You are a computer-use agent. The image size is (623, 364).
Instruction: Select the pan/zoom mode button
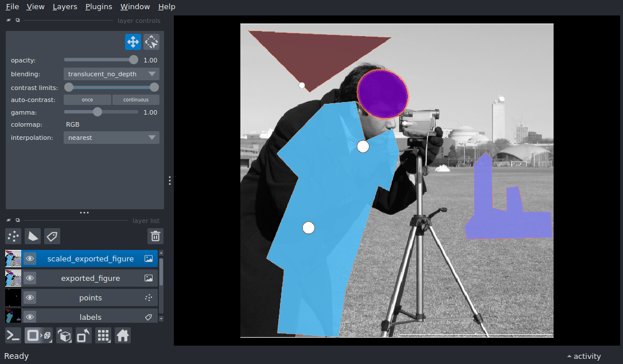pyautogui.click(x=133, y=42)
